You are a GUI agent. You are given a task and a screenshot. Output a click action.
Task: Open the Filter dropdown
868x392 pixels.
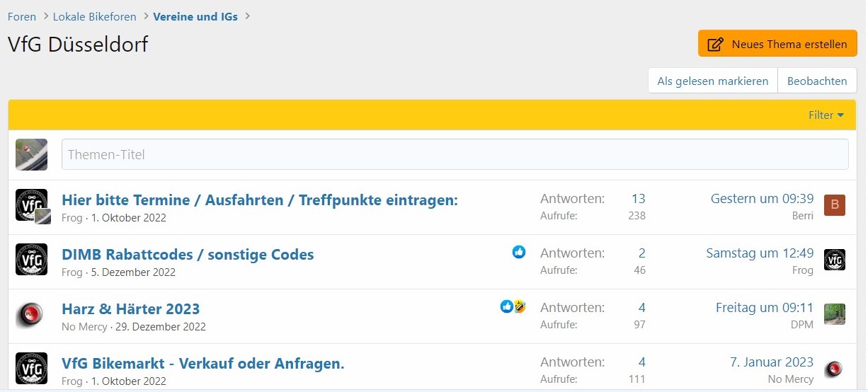[826, 115]
